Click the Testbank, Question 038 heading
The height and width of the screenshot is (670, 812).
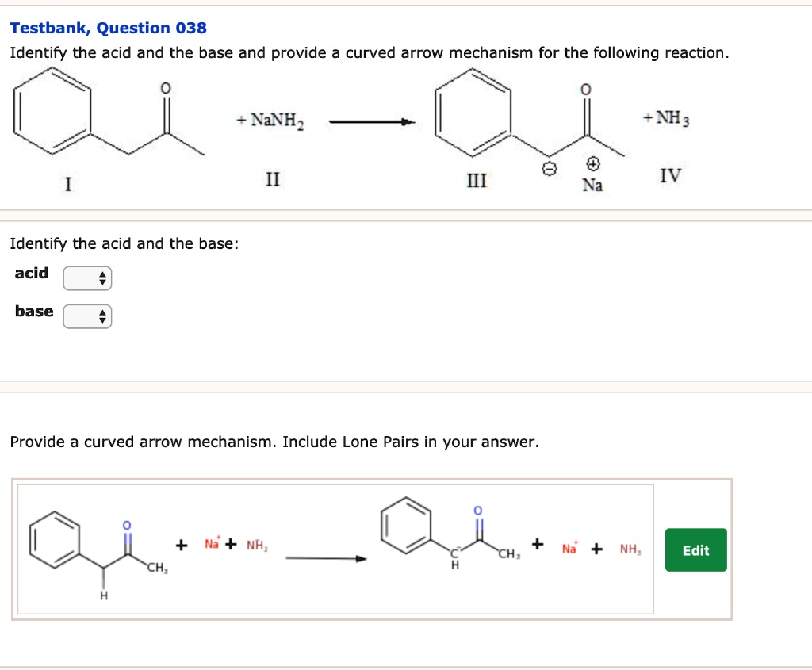coord(107,28)
